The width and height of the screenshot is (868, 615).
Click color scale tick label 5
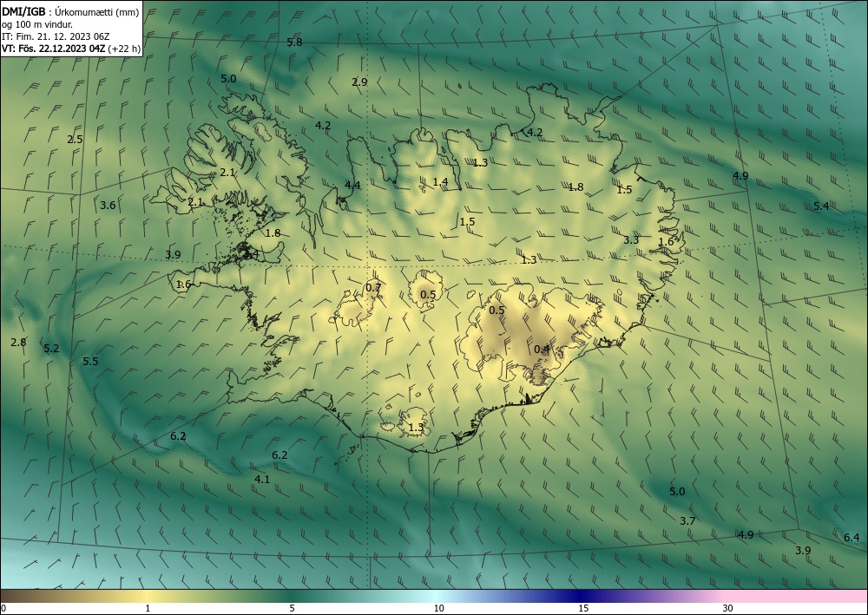click(x=292, y=608)
